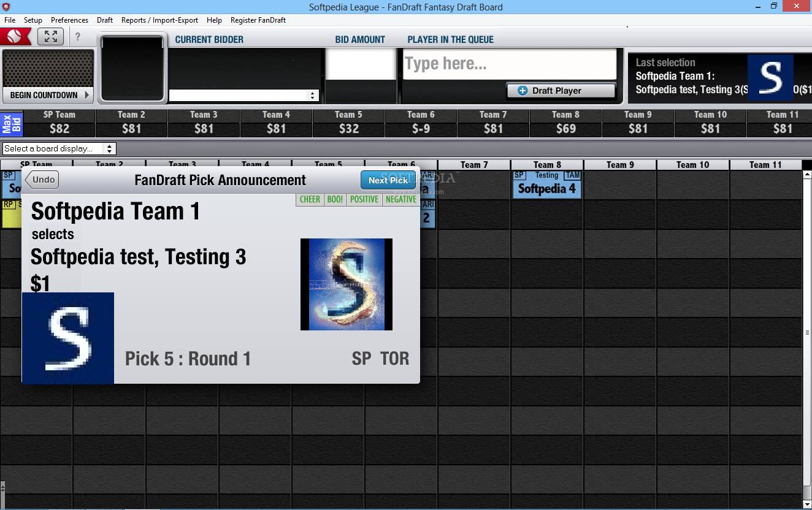This screenshot has height=510, width=812.
Task: Click the PLAYER IN THE QUEUE label
Action: coord(451,40)
